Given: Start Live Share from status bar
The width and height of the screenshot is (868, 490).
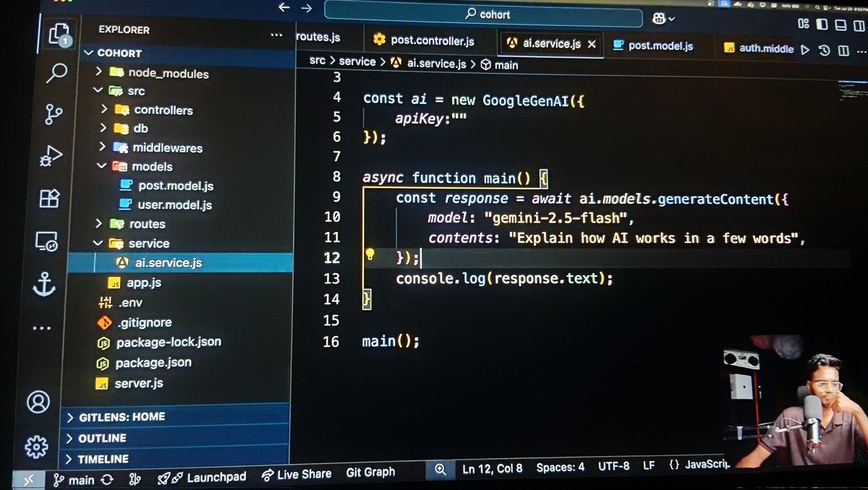Looking at the screenshot, I should tap(296, 474).
